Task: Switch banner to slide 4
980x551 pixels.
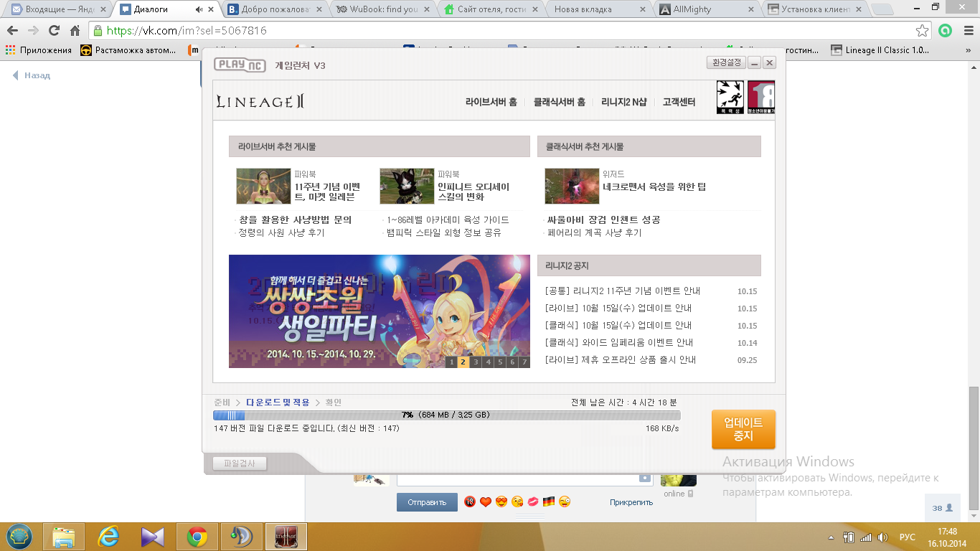Action: coord(488,362)
